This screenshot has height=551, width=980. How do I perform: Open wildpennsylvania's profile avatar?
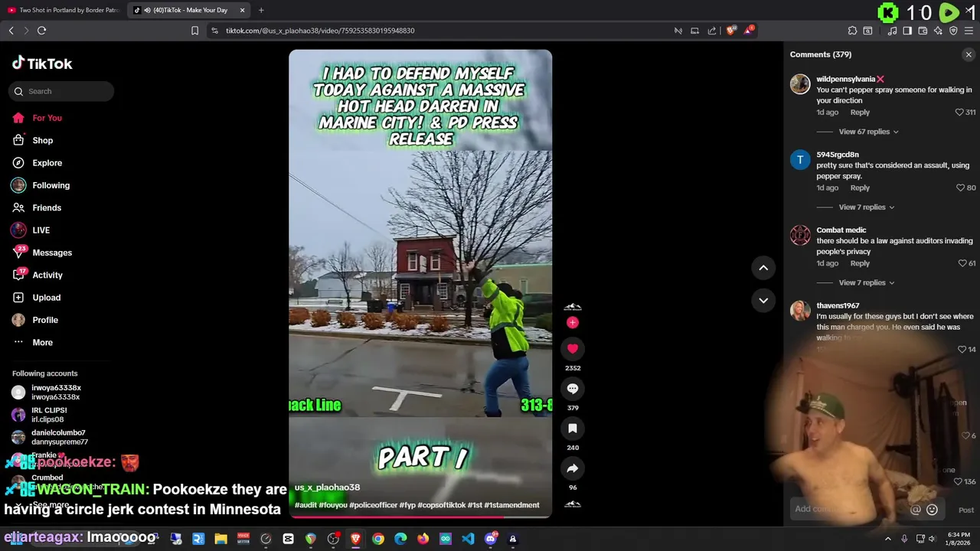tap(800, 84)
